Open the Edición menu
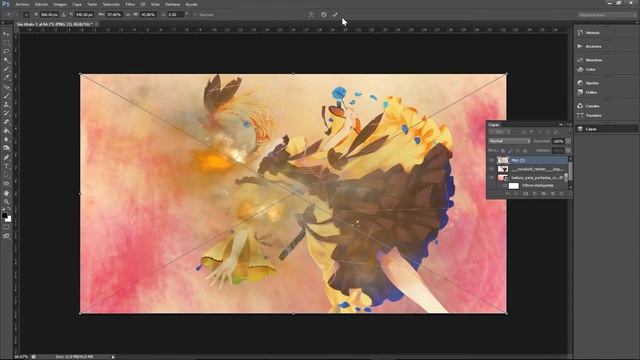 click(x=41, y=4)
